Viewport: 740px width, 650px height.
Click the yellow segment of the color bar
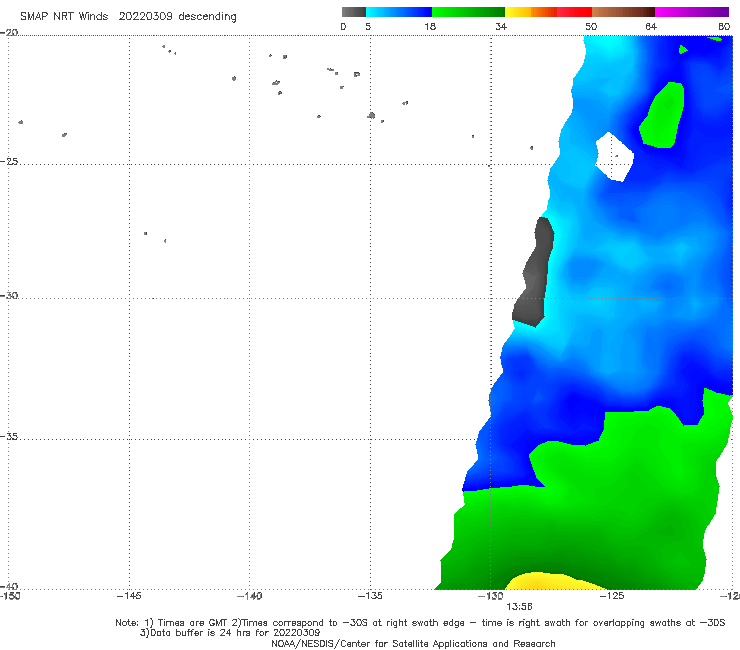click(x=518, y=12)
